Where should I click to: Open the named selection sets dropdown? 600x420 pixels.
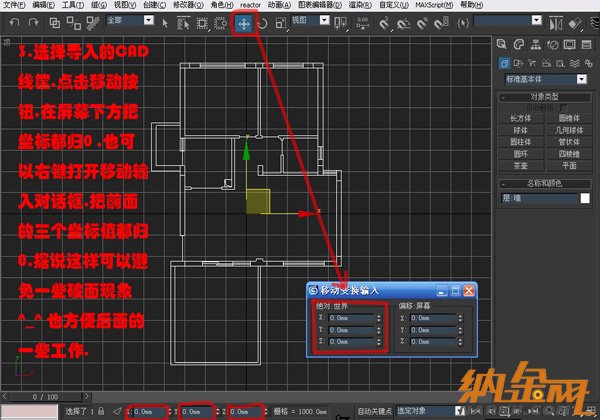537,20
